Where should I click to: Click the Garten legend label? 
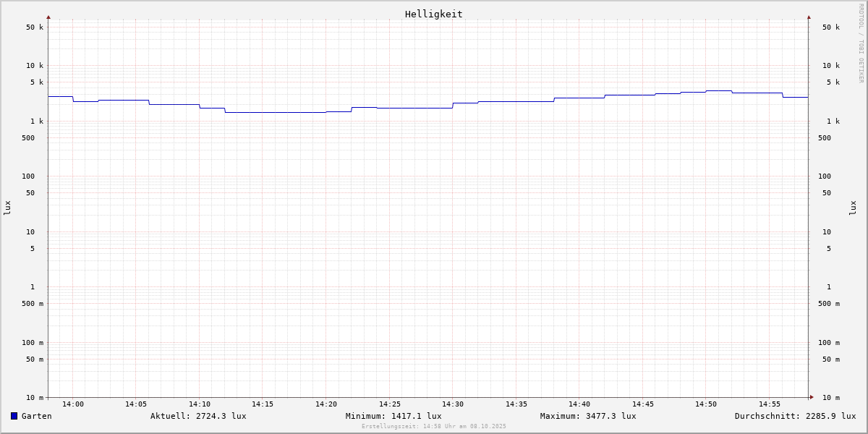coord(36,416)
